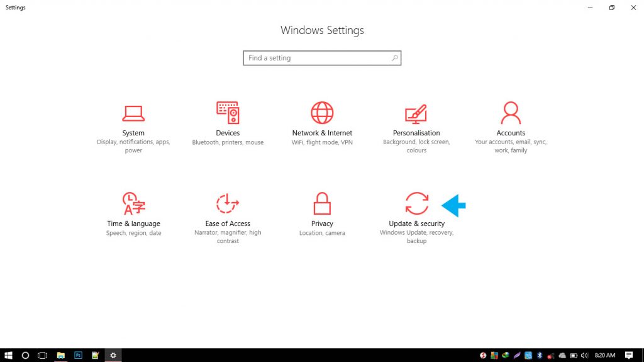Restore down the Settings window
The image size is (644, 362).
tap(612, 8)
